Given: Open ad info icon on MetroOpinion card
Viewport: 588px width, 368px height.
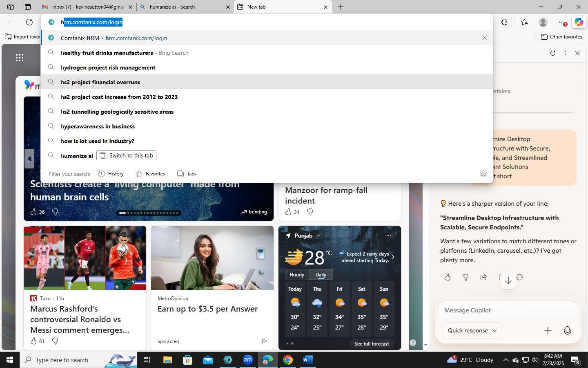Looking at the screenshot, I should [264, 341].
